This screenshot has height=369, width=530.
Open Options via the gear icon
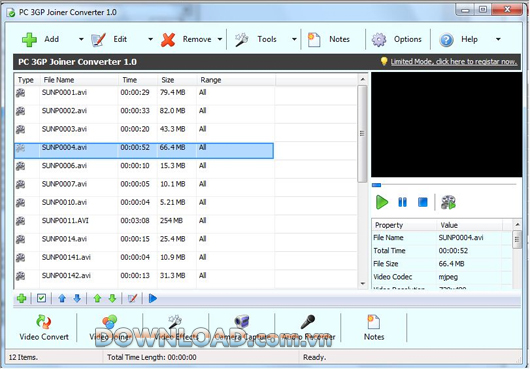point(379,40)
